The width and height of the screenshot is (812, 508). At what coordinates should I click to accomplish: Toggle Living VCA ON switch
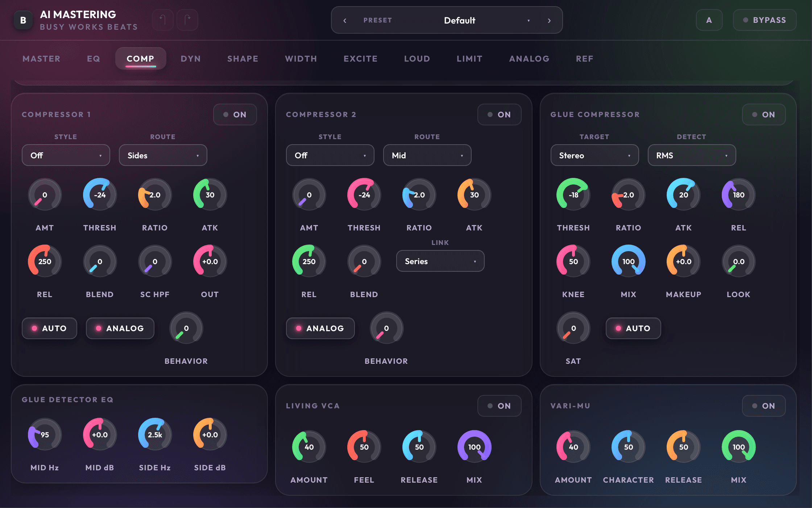499,406
